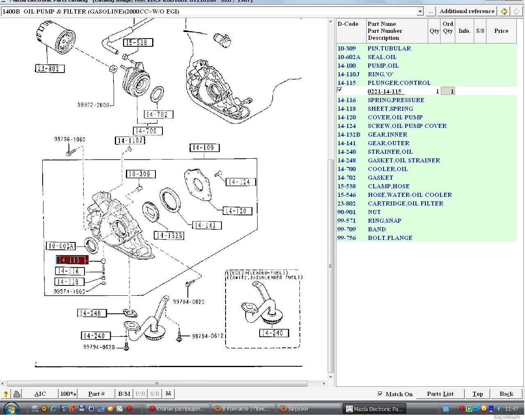Open the Additional reference button
The width and height of the screenshot is (525, 420).
click(467, 11)
